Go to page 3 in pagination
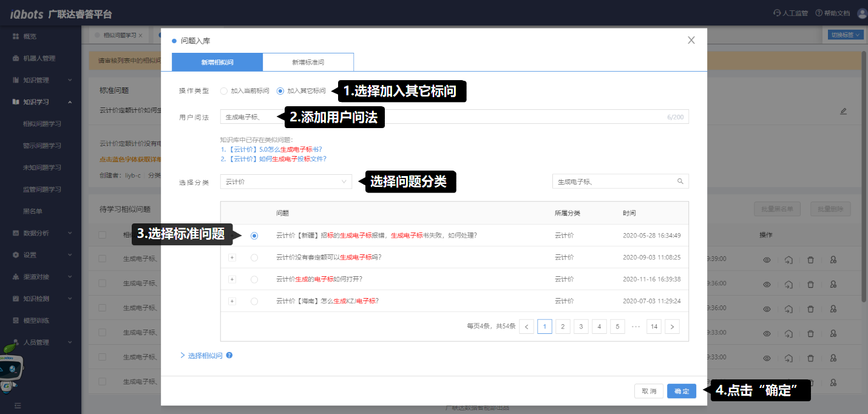 [x=581, y=327]
